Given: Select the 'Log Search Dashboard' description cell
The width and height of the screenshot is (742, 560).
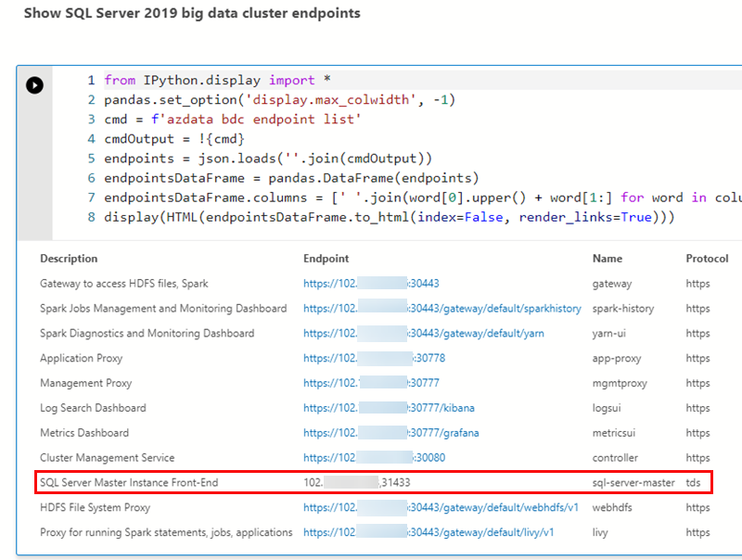Looking at the screenshot, I should pos(94,408).
